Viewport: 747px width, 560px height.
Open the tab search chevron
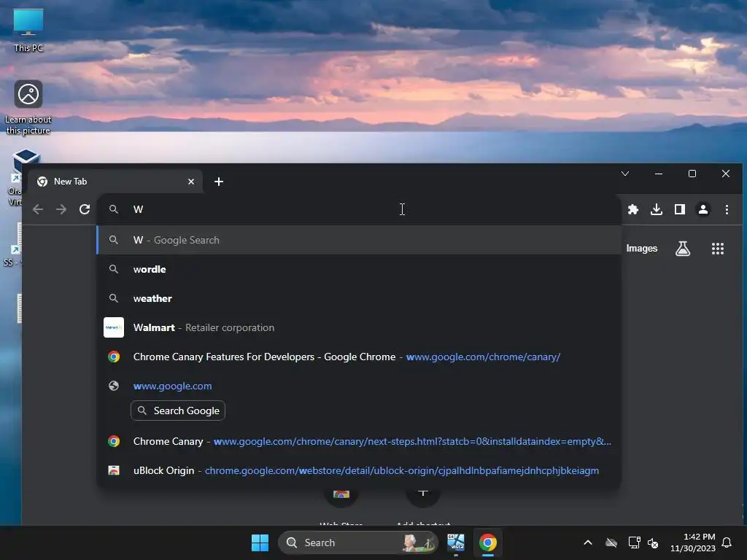(x=625, y=174)
